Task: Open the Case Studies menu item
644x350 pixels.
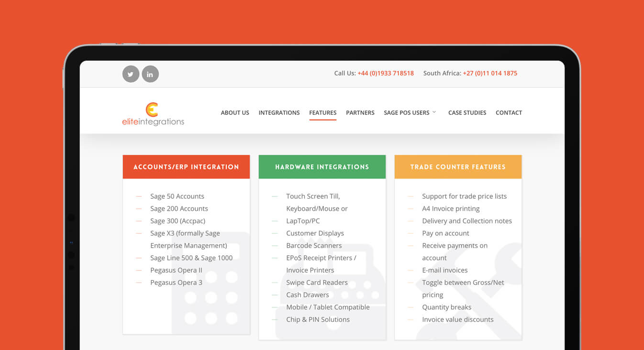Action: click(467, 113)
